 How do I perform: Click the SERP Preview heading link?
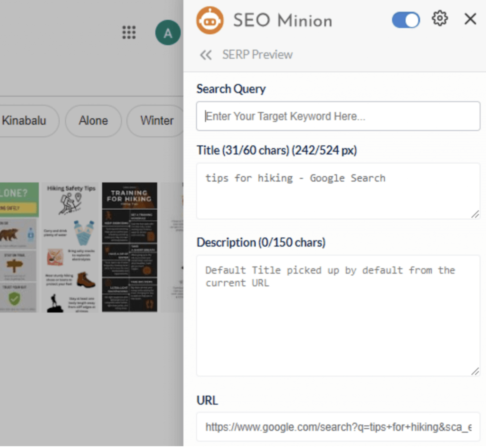click(257, 55)
